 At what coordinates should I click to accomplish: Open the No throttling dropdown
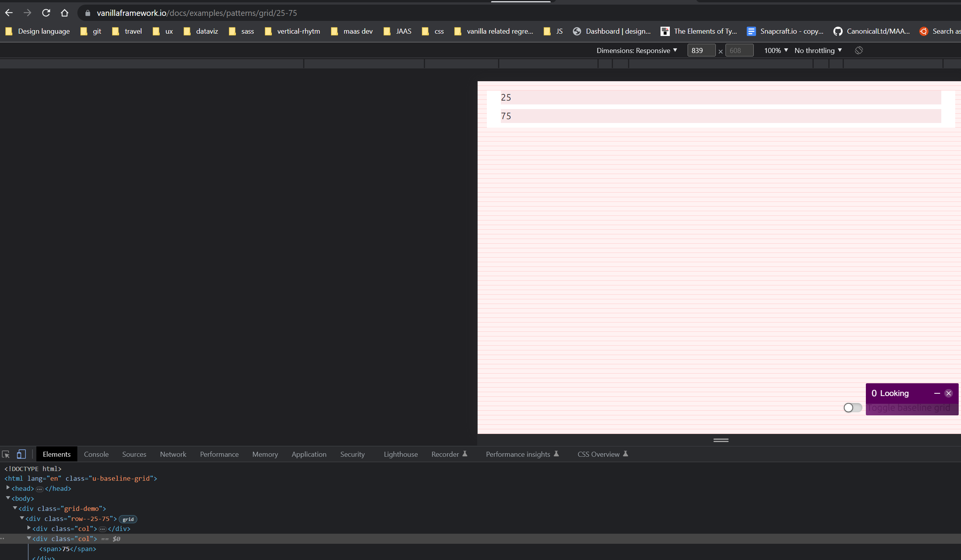pos(818,50)
